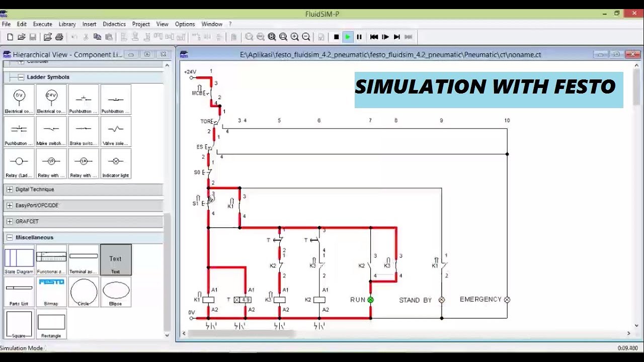Screen dimensions: 644x362
Task: Select the Brake switch ladder symbol
Action: pyautogui.click(x=84, y=132)
